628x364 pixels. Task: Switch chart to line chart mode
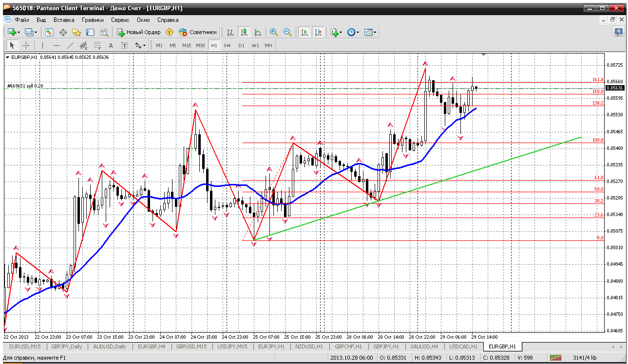(258, 32)
